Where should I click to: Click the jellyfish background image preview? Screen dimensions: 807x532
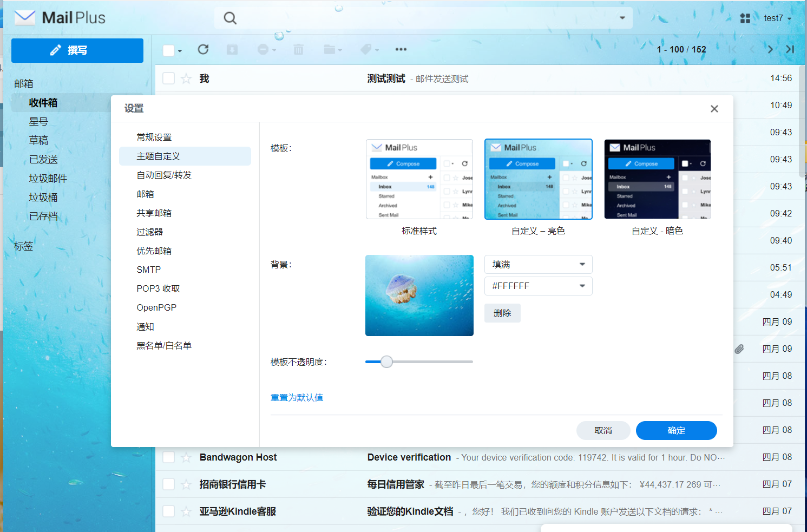click(x=419, y=295)
